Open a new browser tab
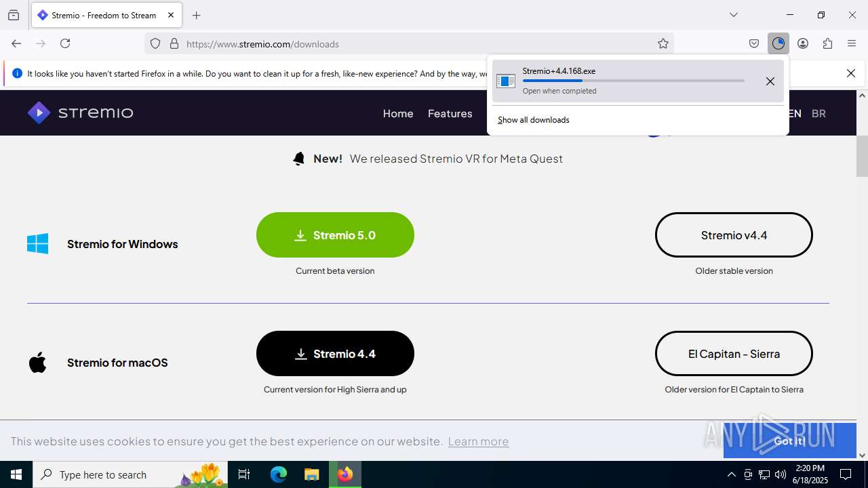868x488 pixels. point(197,15)
